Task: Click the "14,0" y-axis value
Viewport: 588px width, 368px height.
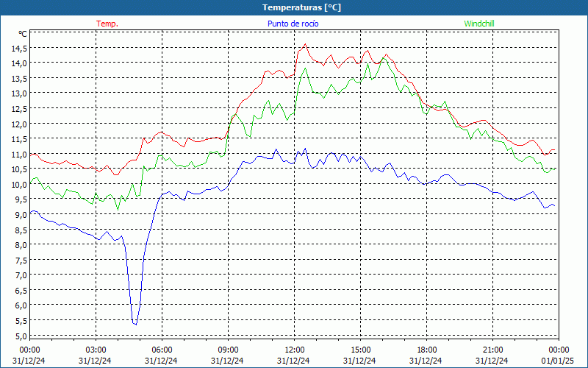Action: tap(20, 64)
